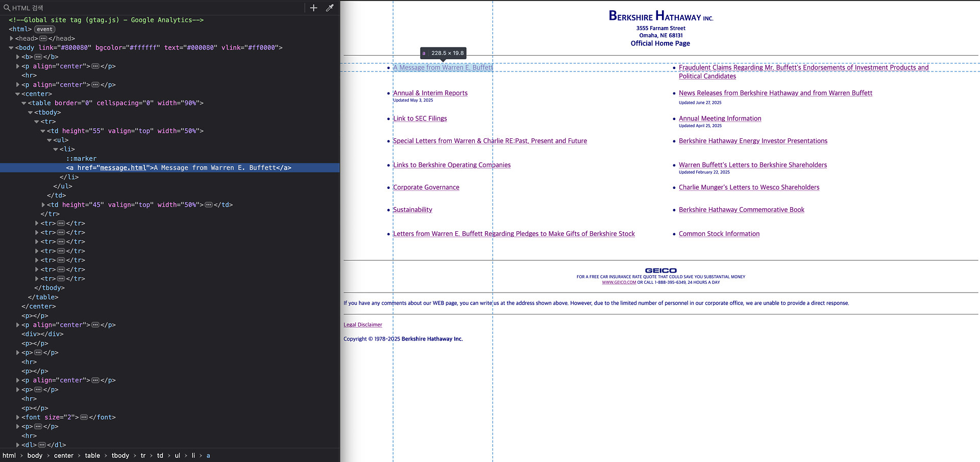Click the Legal Disclaimer link
980x462 pixels.
click(362, 325)
